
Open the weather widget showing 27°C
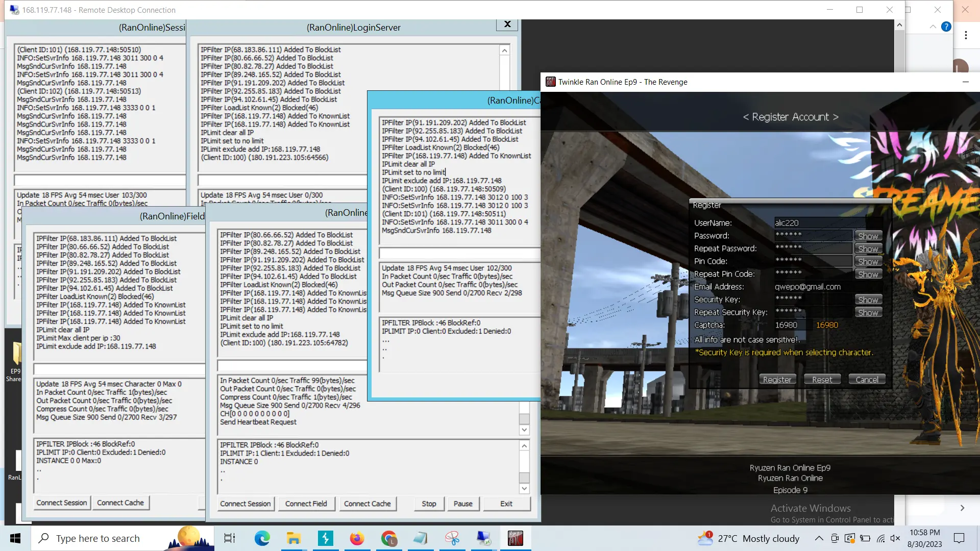coord(749,538)
